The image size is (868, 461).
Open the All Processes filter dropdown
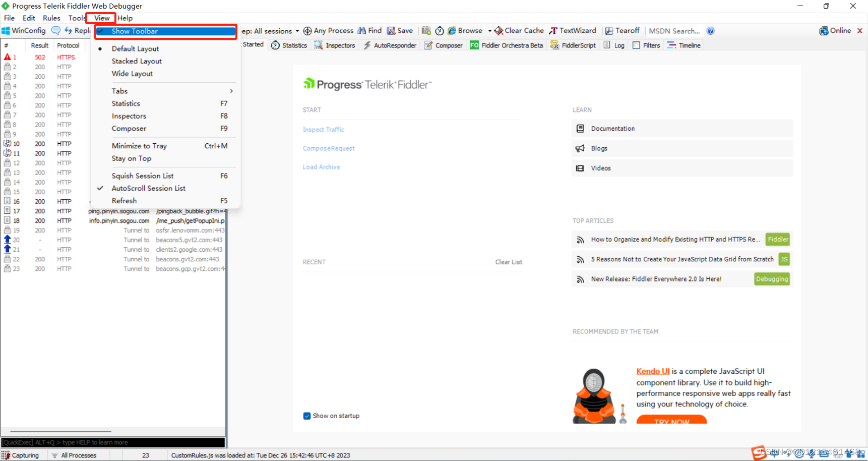tap(74, 455)
